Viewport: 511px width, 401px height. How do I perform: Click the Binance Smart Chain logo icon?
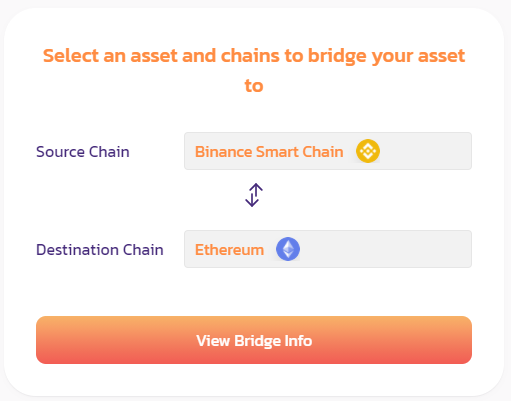[368, 151]
